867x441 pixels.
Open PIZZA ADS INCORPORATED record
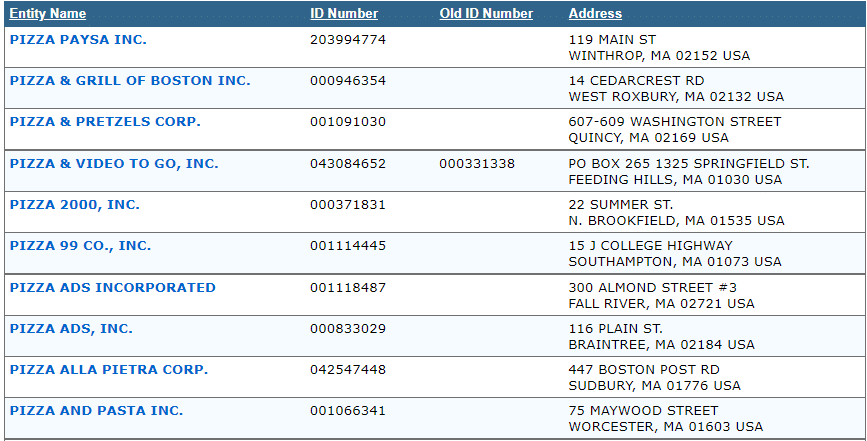113,288
